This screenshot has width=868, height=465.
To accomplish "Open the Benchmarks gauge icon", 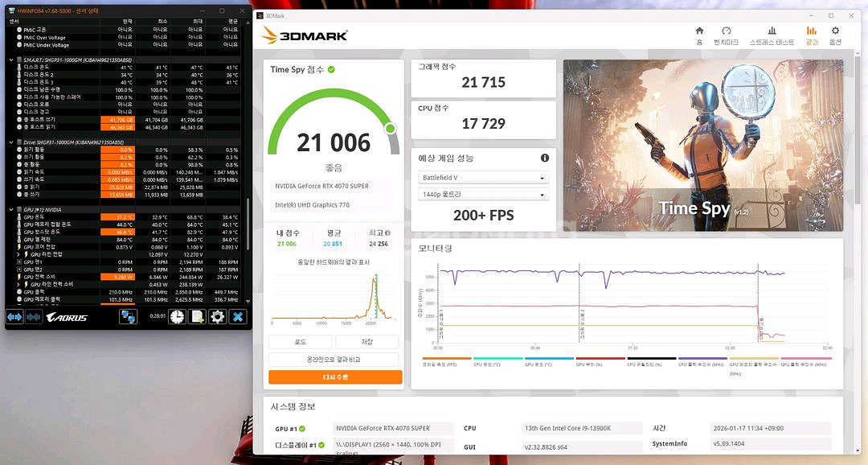I will pyautogui.click(x=727, y=35).
